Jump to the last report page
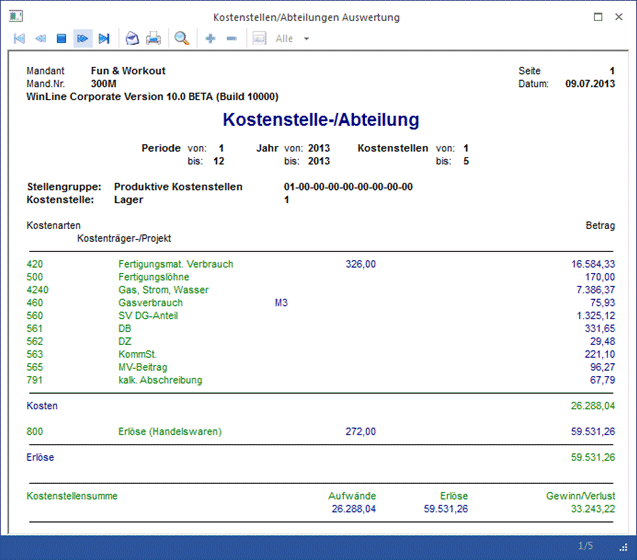The width and height of the screenshot is (637, 560). pyautogui.click(x=105, y=38)
